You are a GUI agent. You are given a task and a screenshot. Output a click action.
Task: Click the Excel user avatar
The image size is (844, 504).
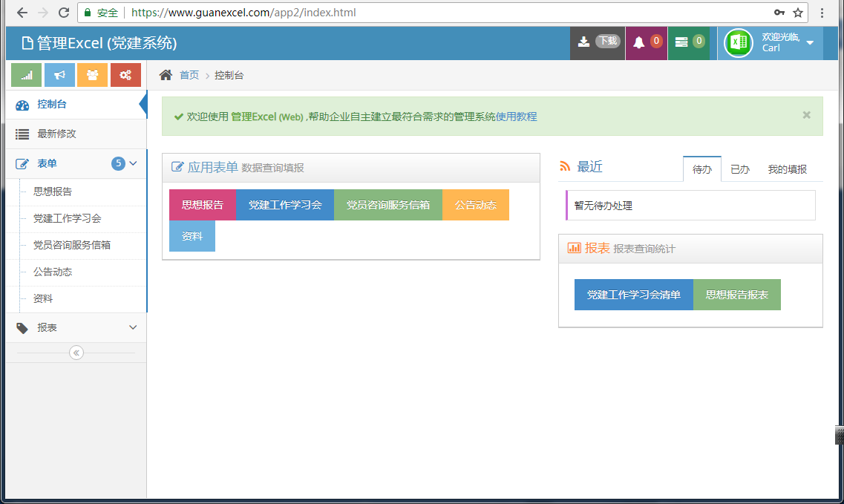coord(739,43)
